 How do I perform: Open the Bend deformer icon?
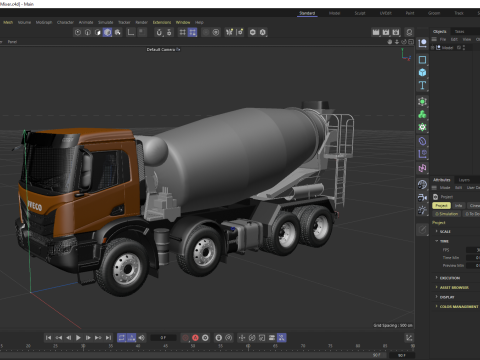tap(422, 141)
